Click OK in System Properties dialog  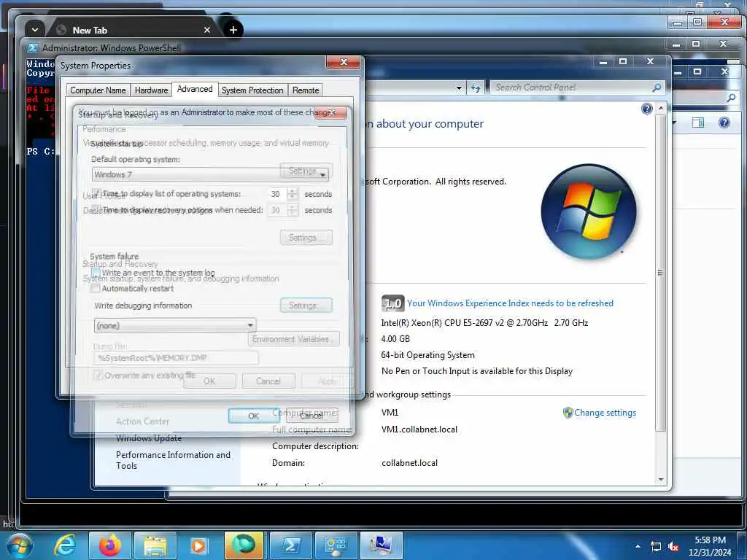pyautogui.click(x=209, y=381)
